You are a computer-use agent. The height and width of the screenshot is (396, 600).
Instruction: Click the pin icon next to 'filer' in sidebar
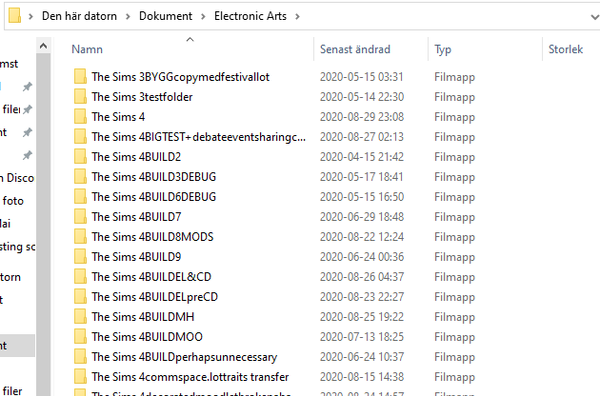27,110
